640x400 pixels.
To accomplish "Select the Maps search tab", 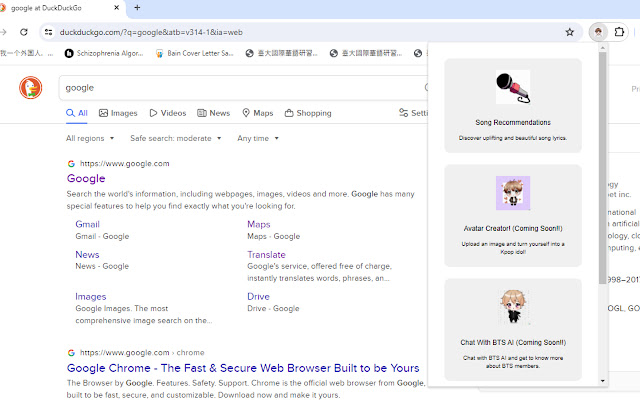I will 258,113.
